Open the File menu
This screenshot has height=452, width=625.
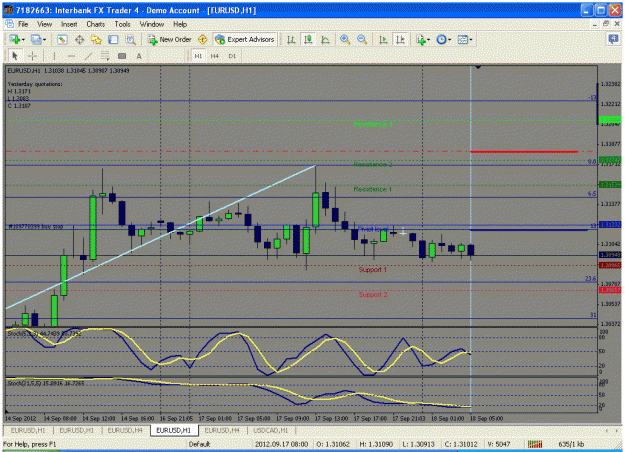click(23, 24)
